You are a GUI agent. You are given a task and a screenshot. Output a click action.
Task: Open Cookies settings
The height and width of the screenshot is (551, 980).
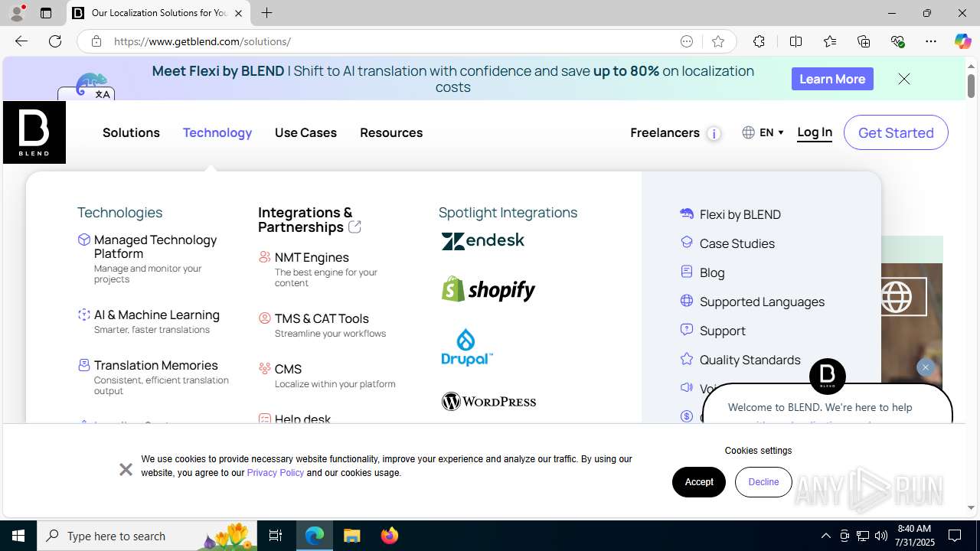pyautogui.click(x=758, y=451)
